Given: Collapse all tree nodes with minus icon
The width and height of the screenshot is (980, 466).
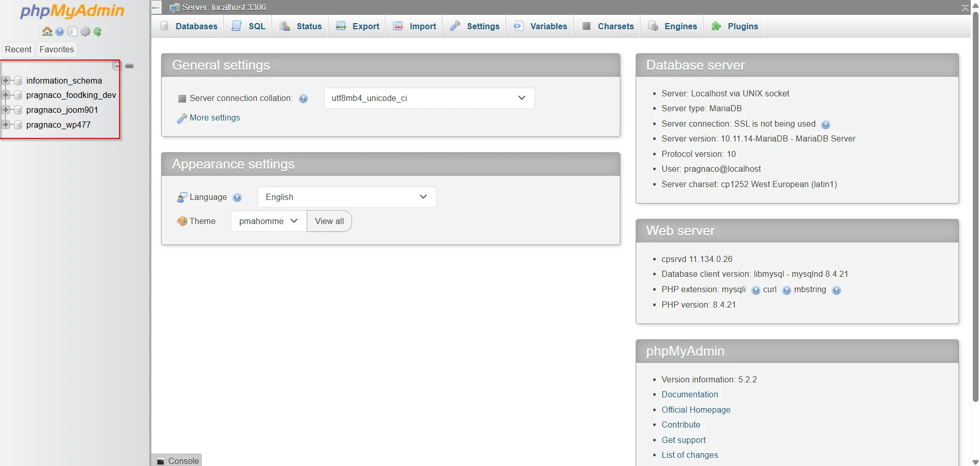Looking at the screenshot, I should pos(116,66).
